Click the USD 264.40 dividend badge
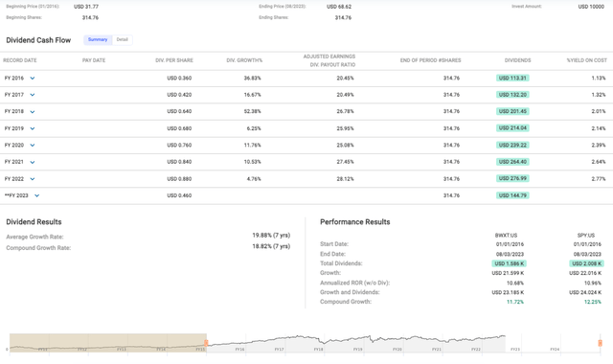613x364 pixels. point(512,162)
